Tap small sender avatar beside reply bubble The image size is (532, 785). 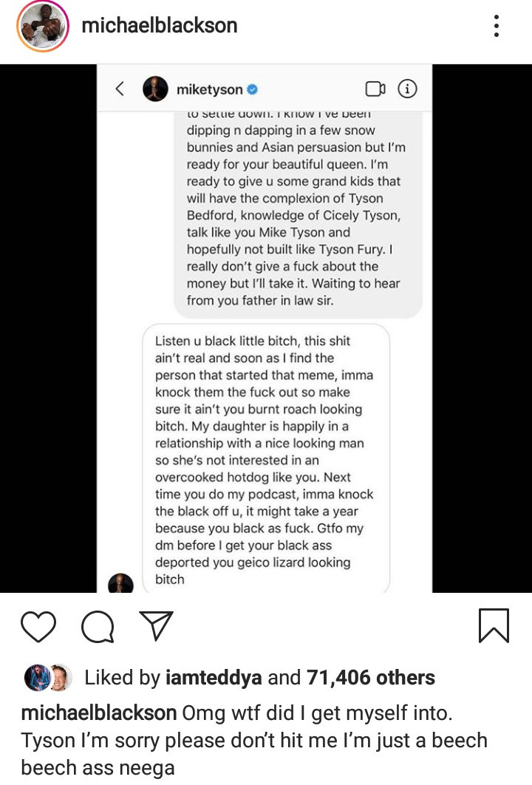121,583
